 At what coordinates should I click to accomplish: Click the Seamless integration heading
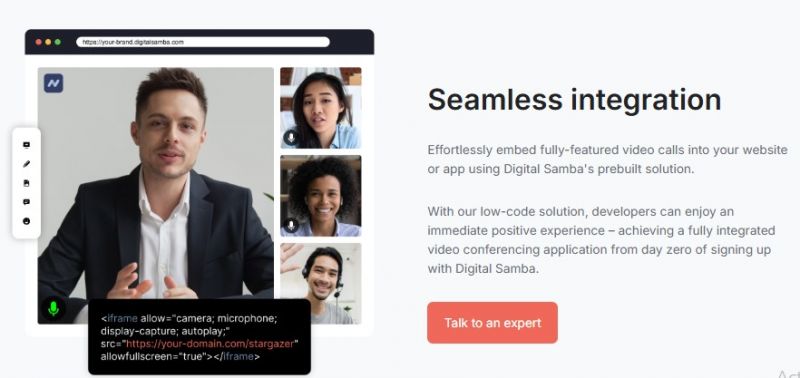pyautogui.click(x=574, y=99)
